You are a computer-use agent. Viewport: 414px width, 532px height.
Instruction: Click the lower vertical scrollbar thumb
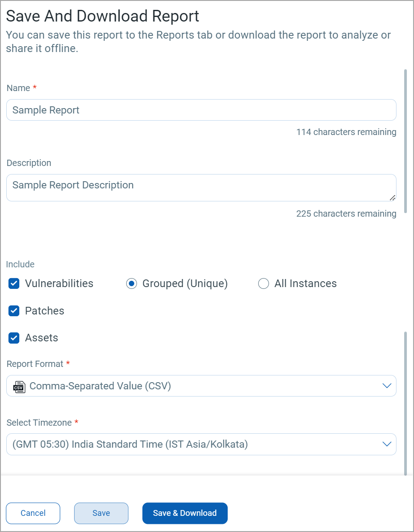[x=406, y=403]
